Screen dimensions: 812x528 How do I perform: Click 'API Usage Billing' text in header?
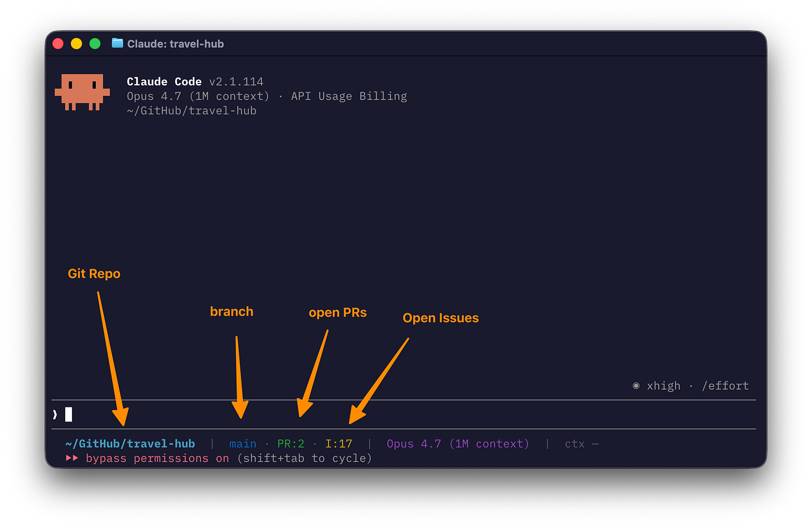pos(349,96)
